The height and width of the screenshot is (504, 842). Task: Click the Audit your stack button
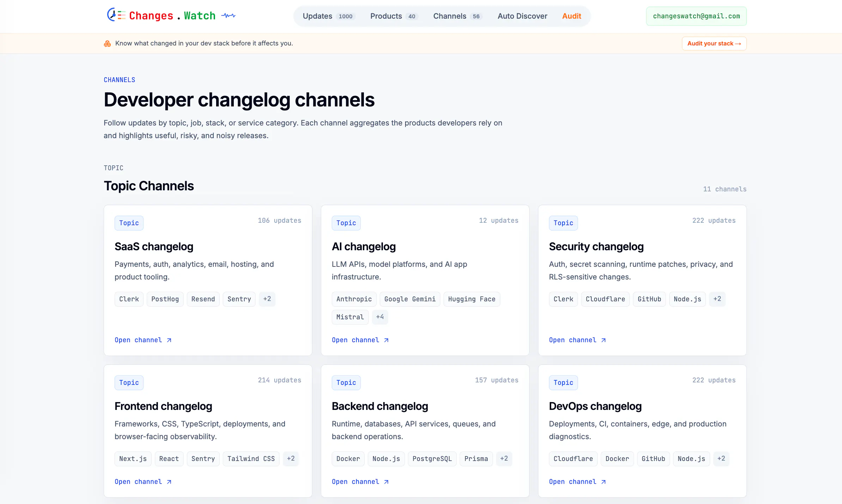point(714,43)
